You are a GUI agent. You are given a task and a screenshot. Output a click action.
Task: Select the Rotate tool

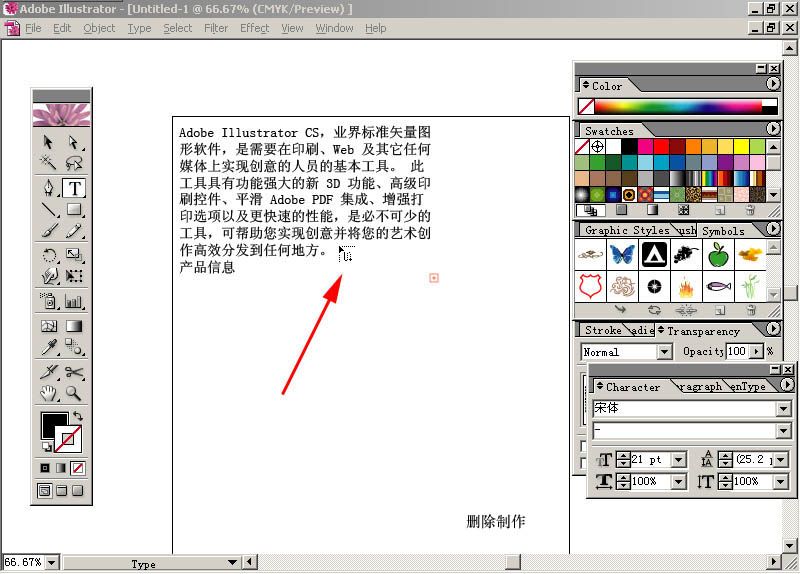(x=48, y=255)
